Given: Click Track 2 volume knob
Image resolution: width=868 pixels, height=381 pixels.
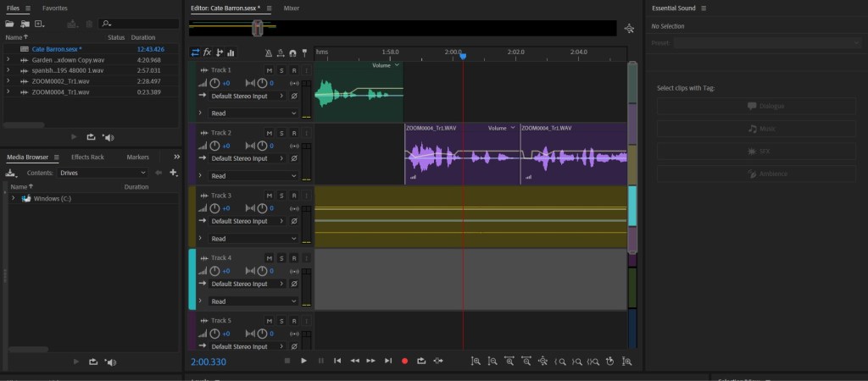Looking at the screenshot, I should click(214, 146).
